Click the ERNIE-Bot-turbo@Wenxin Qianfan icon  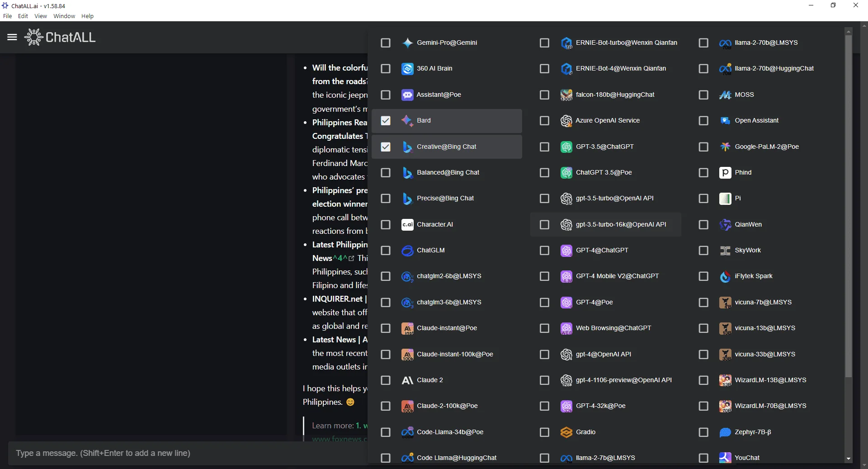click(x=566, y=43)
